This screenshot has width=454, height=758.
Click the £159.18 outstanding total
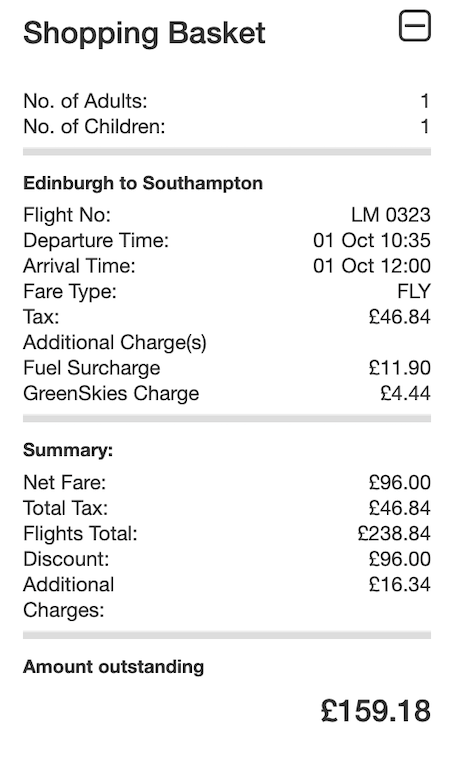[375, 711]
